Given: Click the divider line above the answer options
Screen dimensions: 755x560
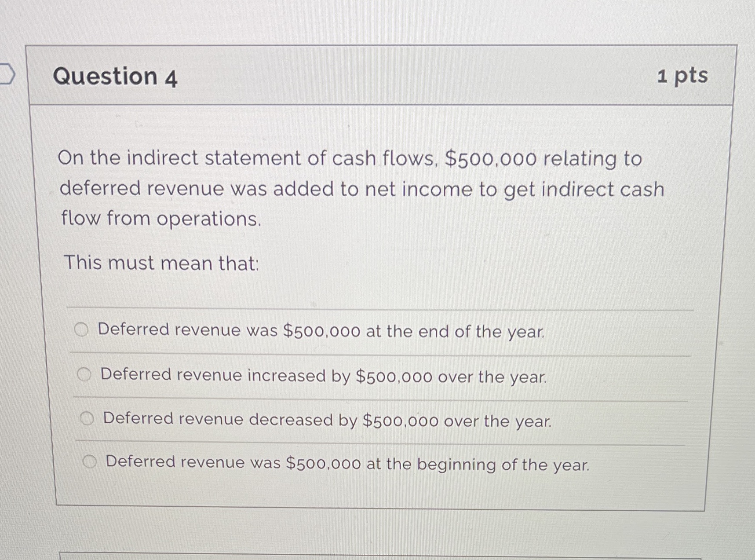Looking at the screenshot, I should click(378, 308).
